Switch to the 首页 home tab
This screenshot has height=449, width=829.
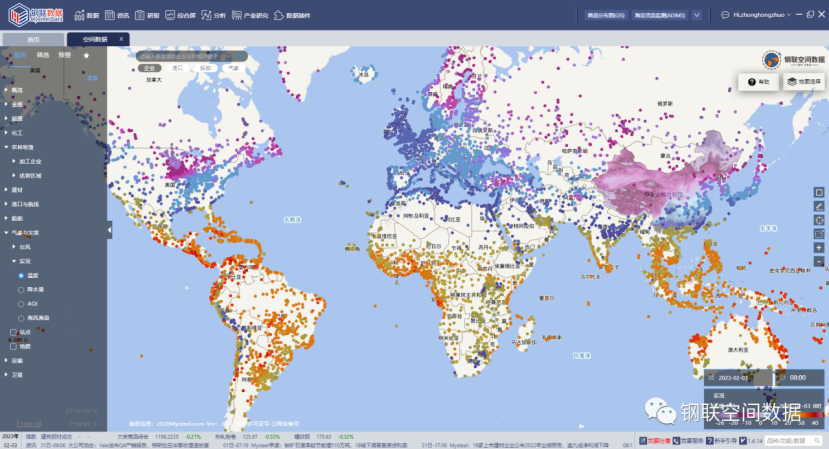(32, 38)
